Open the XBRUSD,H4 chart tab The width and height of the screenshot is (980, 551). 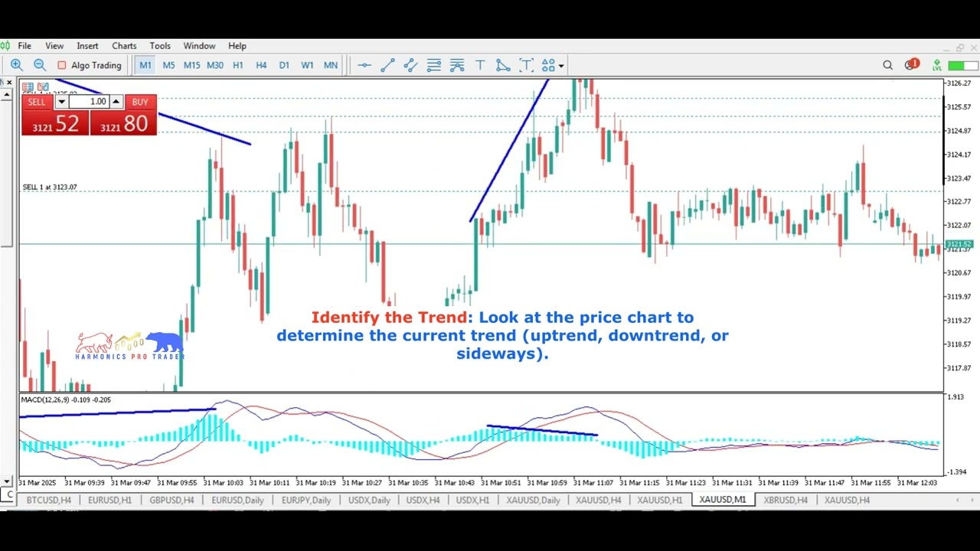point(785,500)
